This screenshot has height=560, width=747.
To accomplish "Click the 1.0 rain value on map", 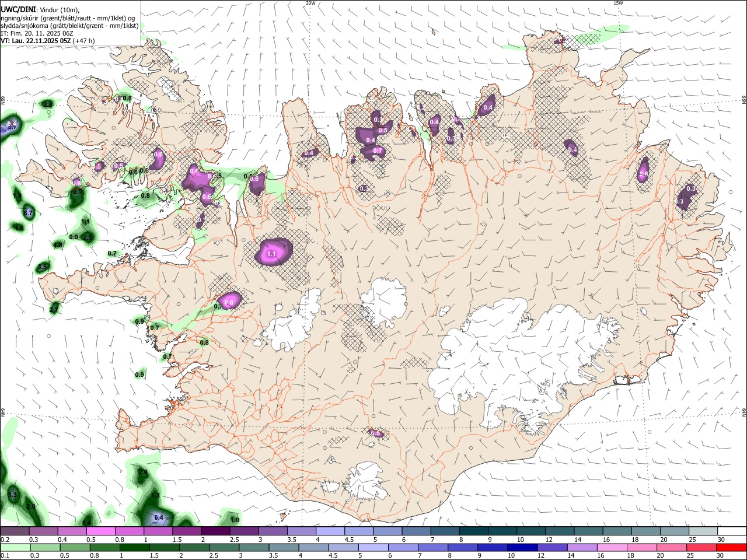I will pyautogui.click(x=235, y=520).
